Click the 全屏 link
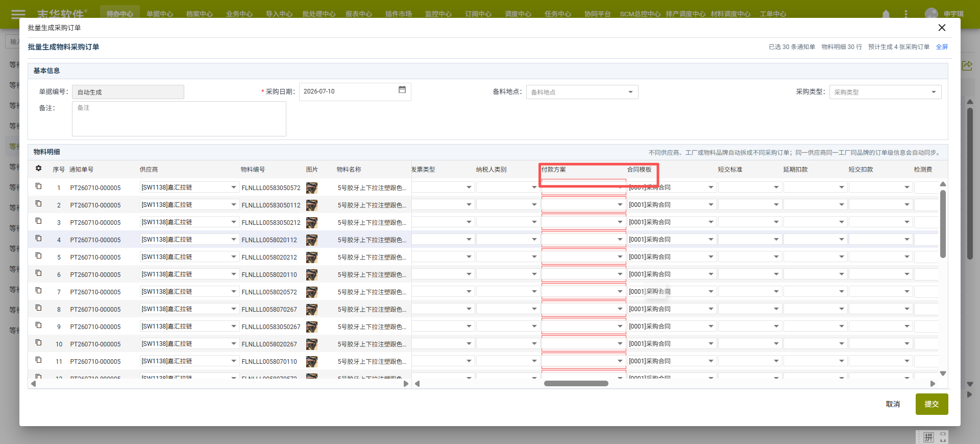This screenshot has width=980, height=444. click(x=942, y=47)
